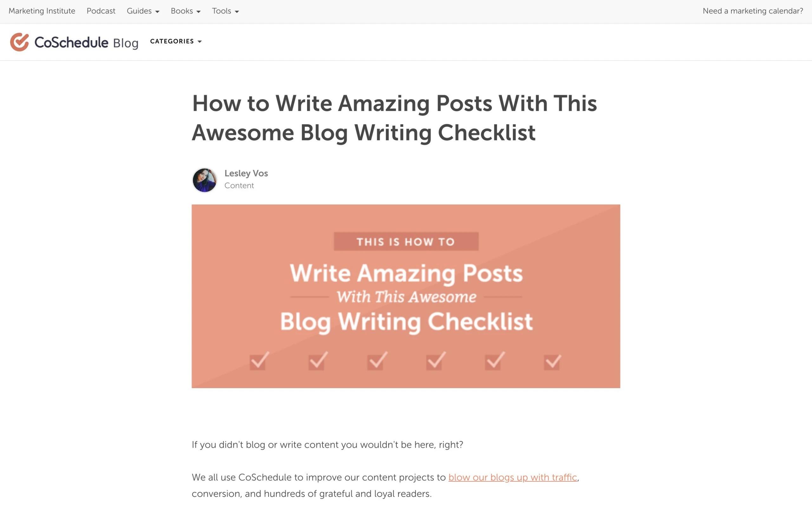Open the Marketing Institute menu item
Screen dimensions: 812x507
[x=42, y=11]
